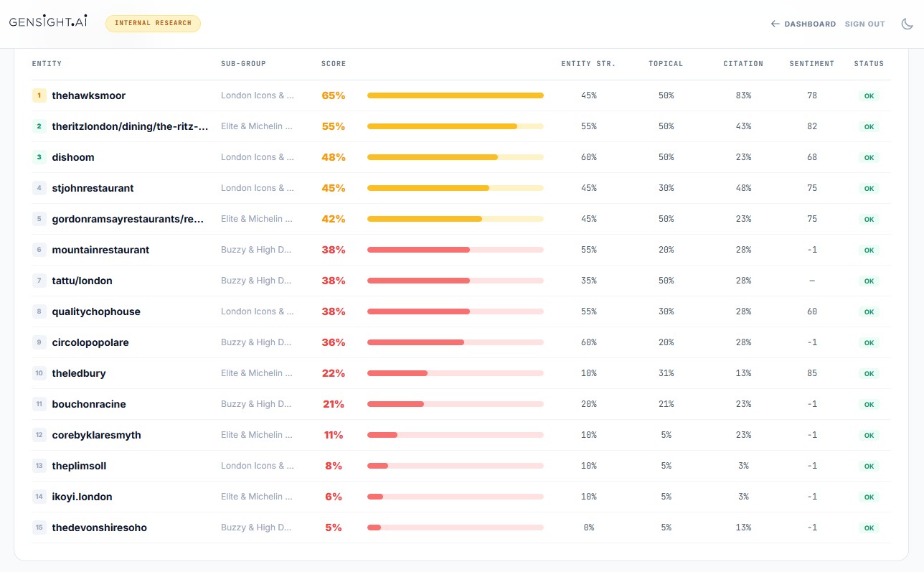Click the OK status badge for tattu/london
This screenshot has width=924, height=572.
coord(869,281)
